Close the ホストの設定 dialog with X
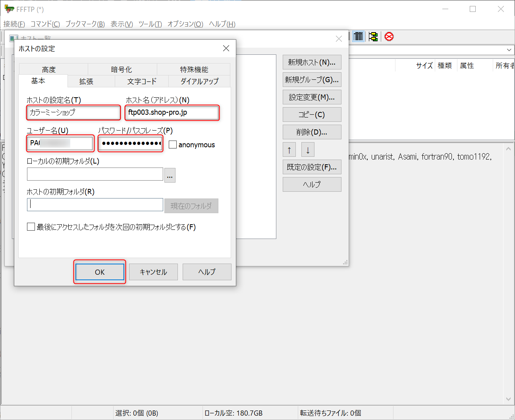Image resolution: width=515 pixels, height=420 pixels. point(226,48)
